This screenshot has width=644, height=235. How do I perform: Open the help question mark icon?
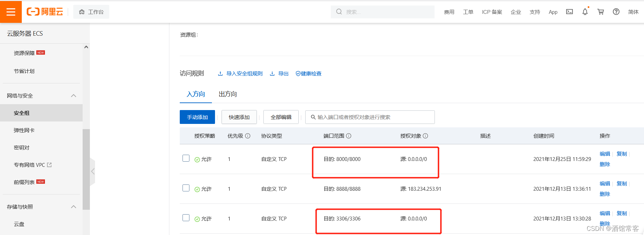point(616,12)
